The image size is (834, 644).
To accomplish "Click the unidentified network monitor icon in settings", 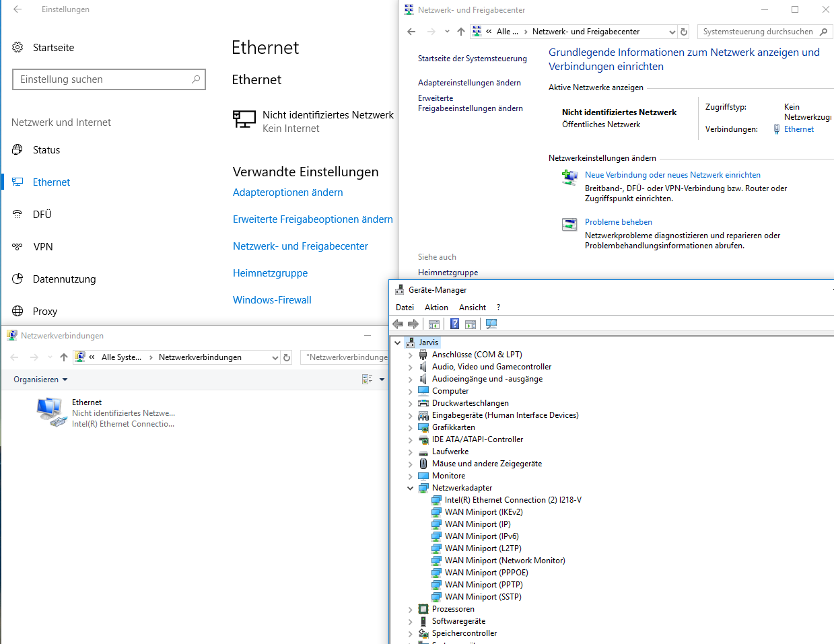I will pos(244,120).
